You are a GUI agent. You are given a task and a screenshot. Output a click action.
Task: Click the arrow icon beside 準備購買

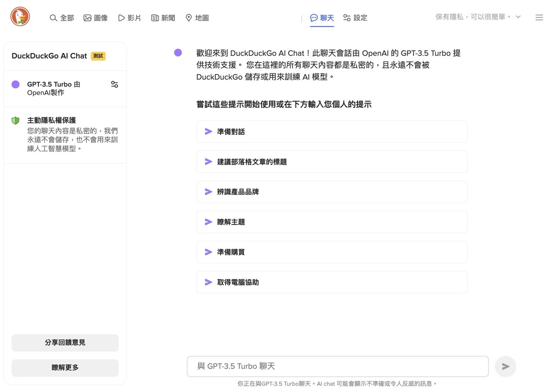pos(209,252)
